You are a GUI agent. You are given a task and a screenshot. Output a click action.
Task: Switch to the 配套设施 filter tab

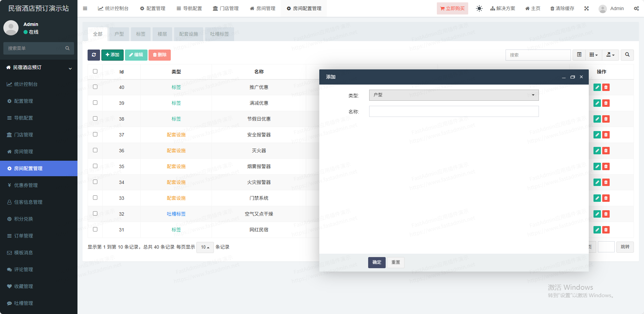188,34
